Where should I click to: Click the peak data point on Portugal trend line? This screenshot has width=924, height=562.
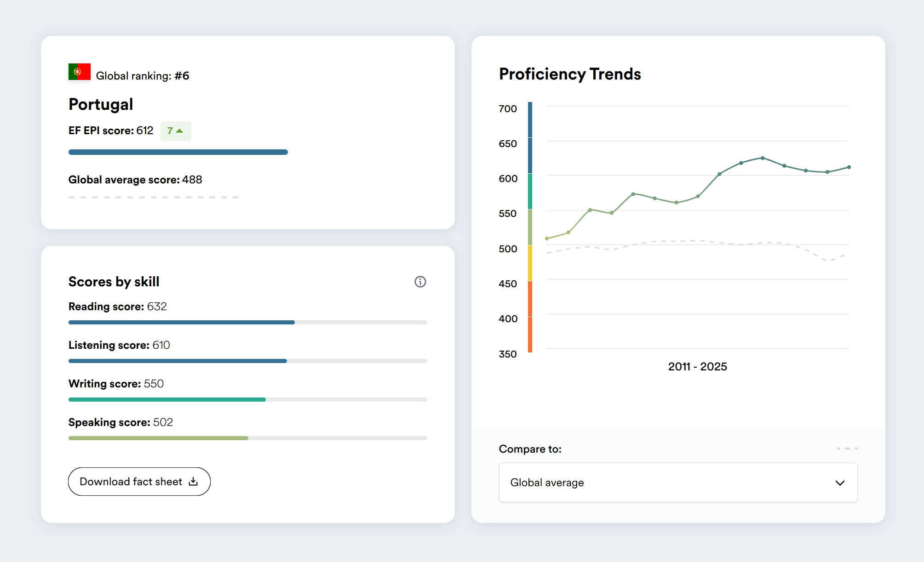763,158
